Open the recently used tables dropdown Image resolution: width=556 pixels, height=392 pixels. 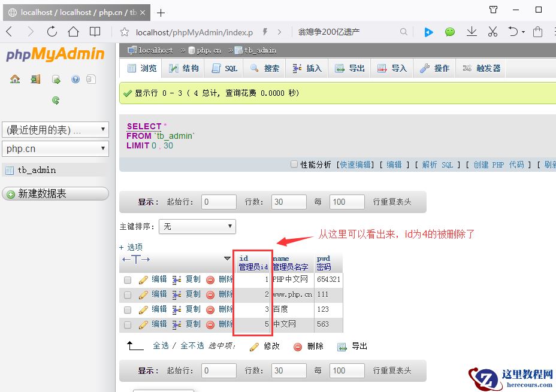pos(55,129)
